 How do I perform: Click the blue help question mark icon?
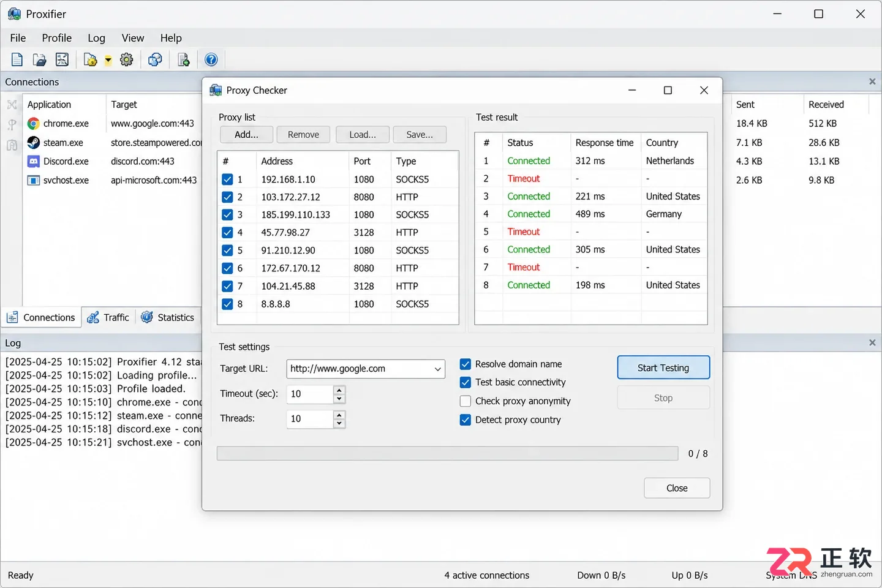[211, 59]
